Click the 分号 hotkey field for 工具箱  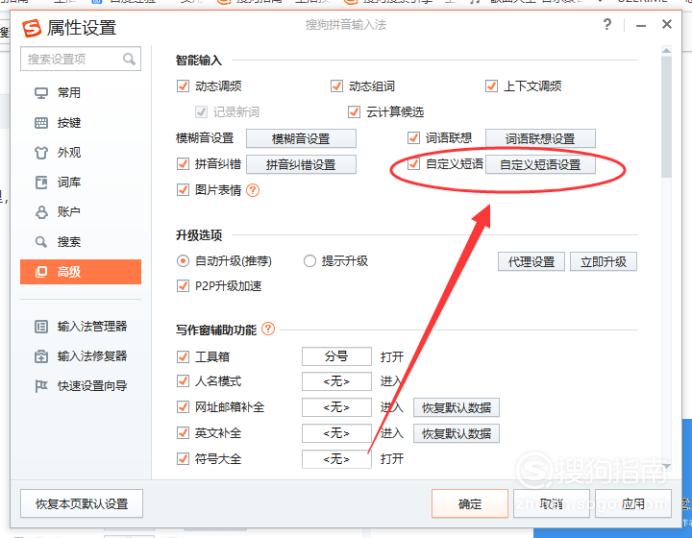337,357
